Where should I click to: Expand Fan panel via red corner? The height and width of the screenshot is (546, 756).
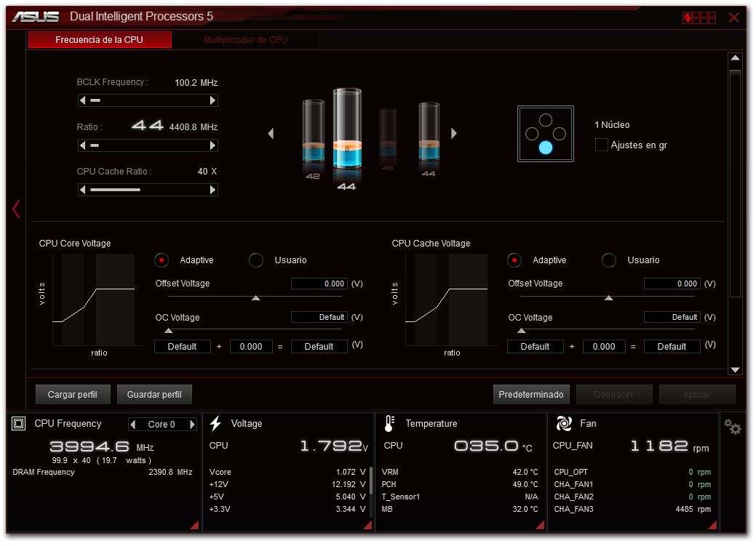tap(712, 525)
